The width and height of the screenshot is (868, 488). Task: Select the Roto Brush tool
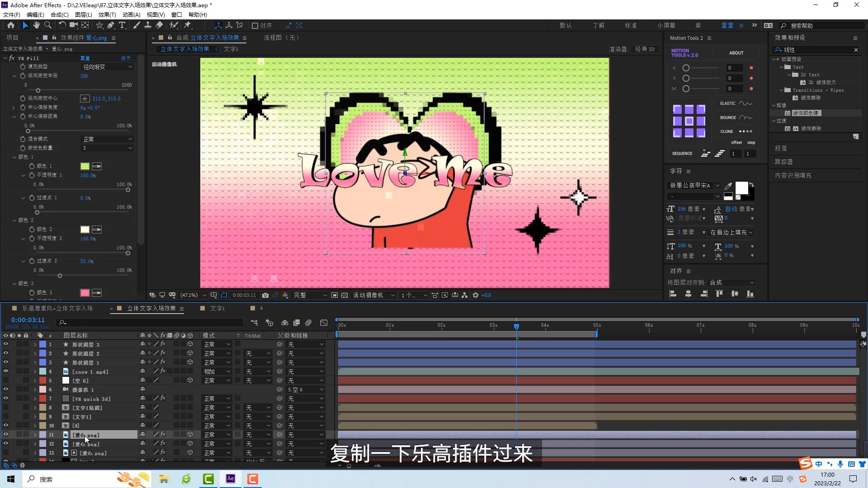click(174, 25)
